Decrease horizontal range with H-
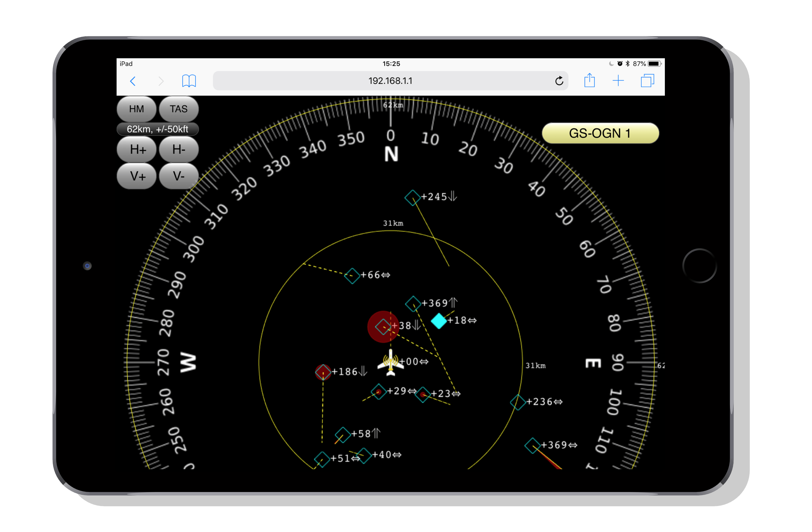 click(178, 149)
